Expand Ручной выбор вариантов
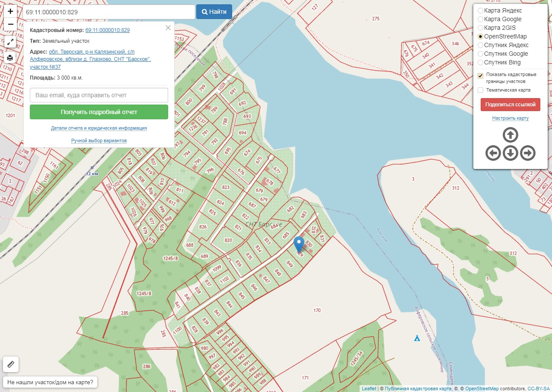 (x=99, y=140)
